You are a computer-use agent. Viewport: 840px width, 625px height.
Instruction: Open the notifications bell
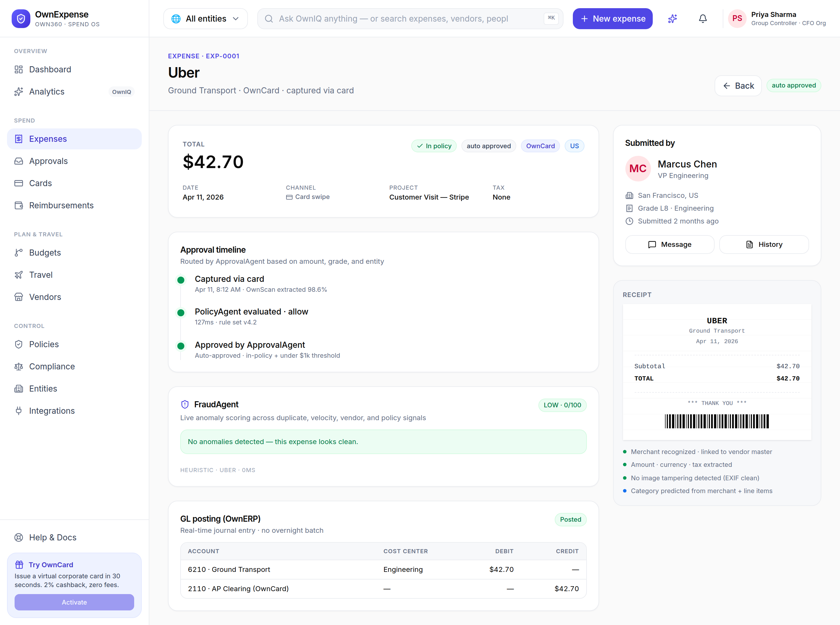[703, 19]
